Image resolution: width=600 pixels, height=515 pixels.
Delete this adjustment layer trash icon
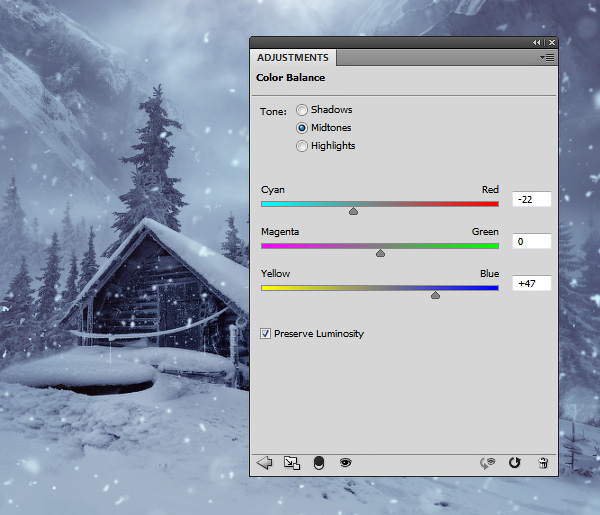pos(543,463)
